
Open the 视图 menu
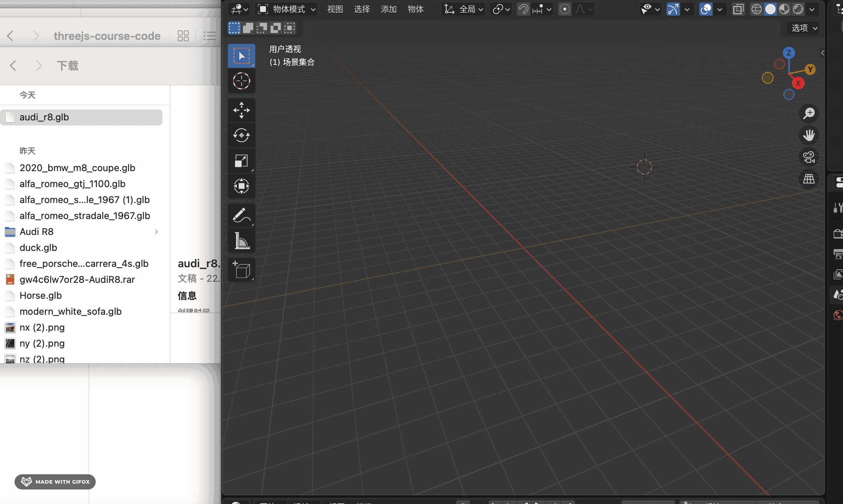pyautogui.click(x=335, y=9)
